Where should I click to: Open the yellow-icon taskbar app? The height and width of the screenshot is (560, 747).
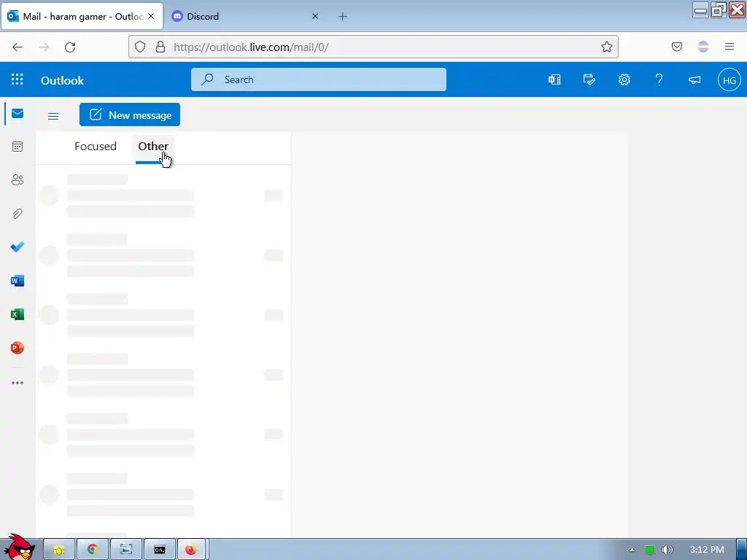(x=59, y=550)
